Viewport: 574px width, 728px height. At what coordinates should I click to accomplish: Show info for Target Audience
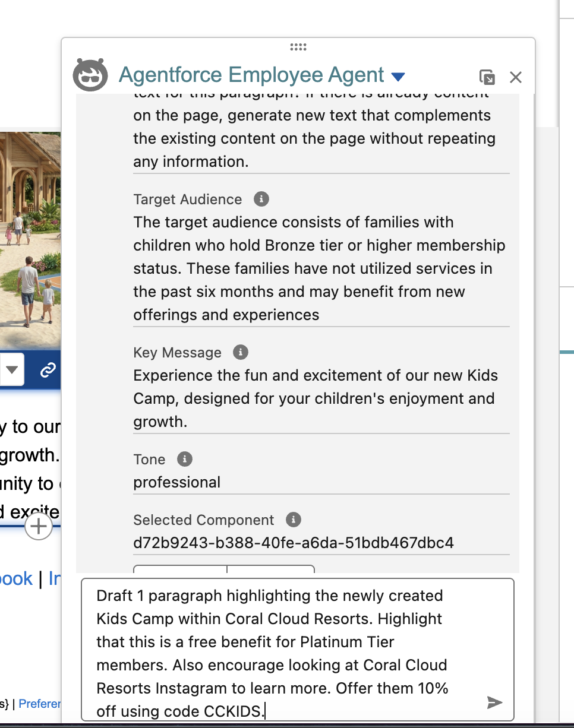pos(261,199)
